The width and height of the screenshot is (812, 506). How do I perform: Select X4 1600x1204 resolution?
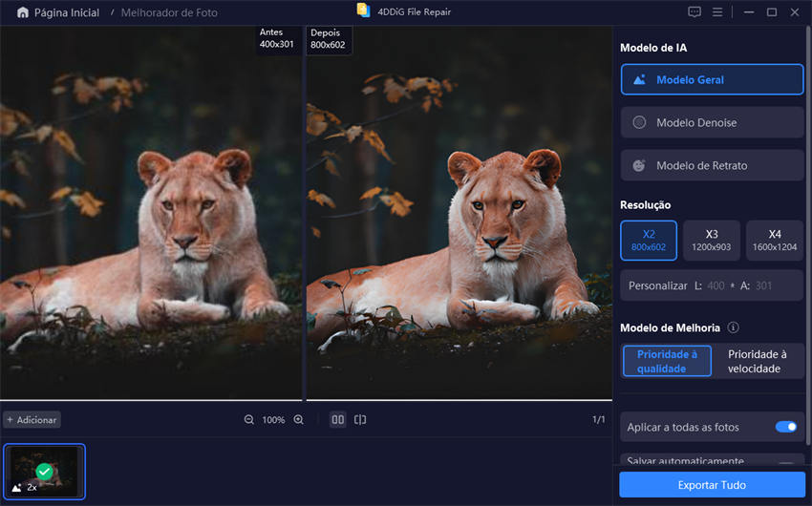click(774, 241)
